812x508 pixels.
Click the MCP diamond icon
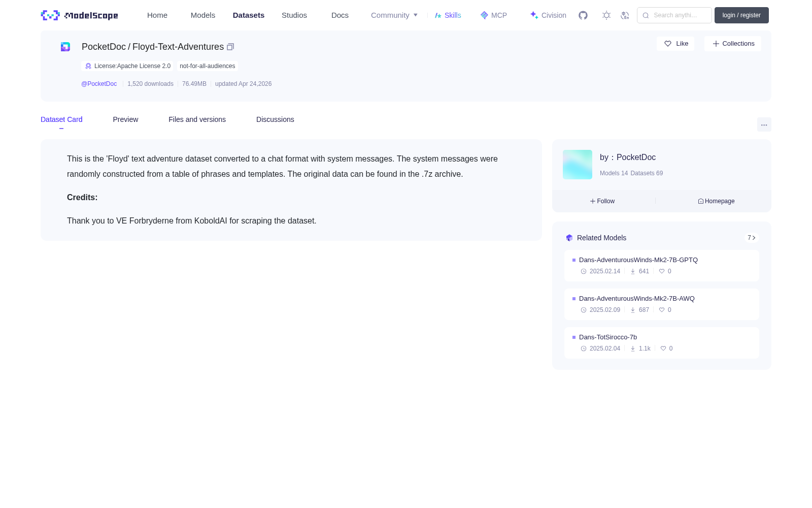[x=484, y=15]
